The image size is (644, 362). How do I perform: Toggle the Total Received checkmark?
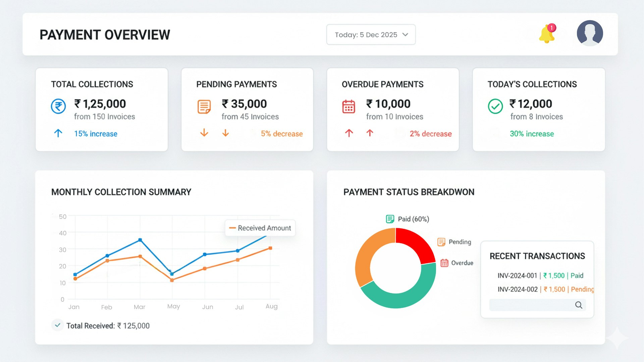click(x=58, y=325)
